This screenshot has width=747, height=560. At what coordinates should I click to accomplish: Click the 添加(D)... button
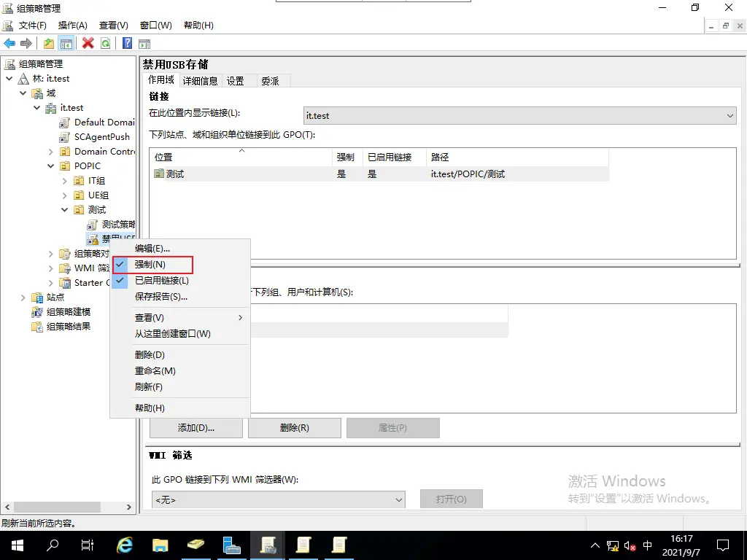(196, 428)
